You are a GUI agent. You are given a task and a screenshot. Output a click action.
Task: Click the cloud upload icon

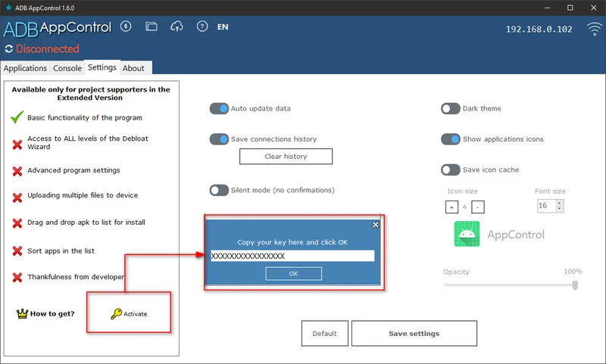pyautogui.click(x=176, y=26)
